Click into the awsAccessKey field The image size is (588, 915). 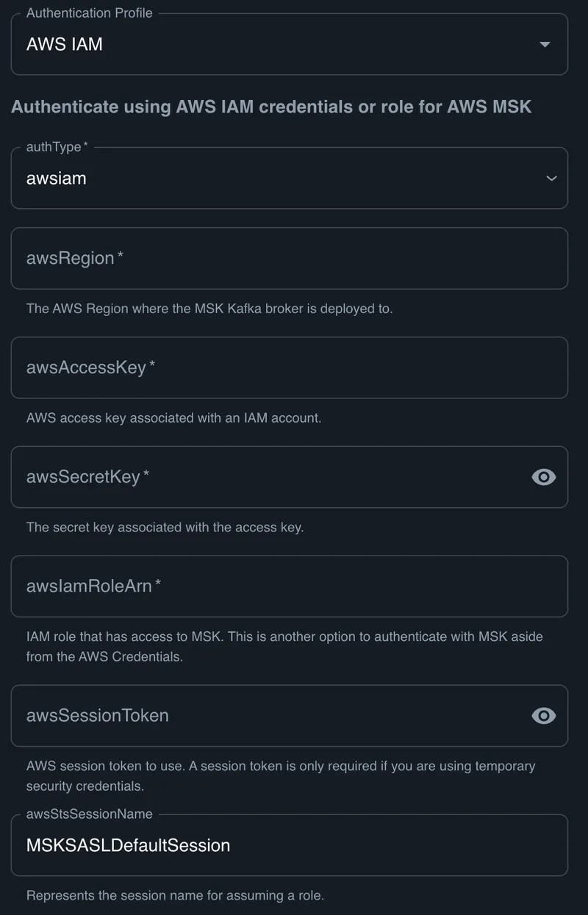pyautogui.click(x=289, y=367)
